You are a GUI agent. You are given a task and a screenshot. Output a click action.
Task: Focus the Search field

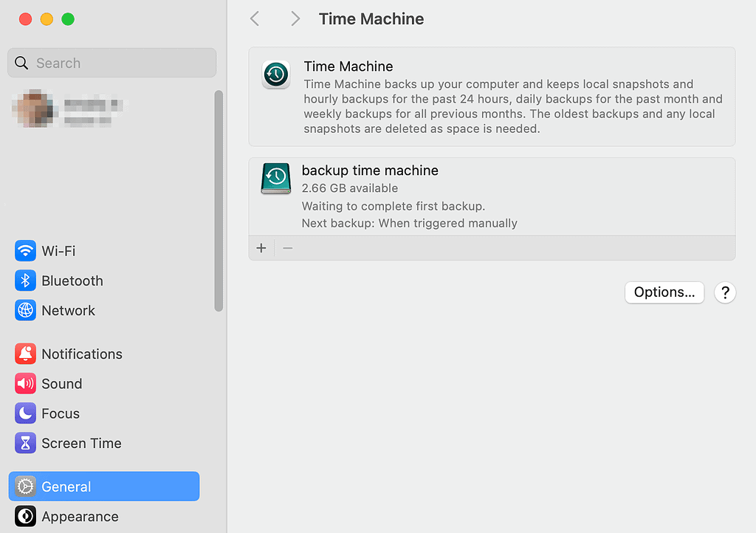[x=112, y=63]
